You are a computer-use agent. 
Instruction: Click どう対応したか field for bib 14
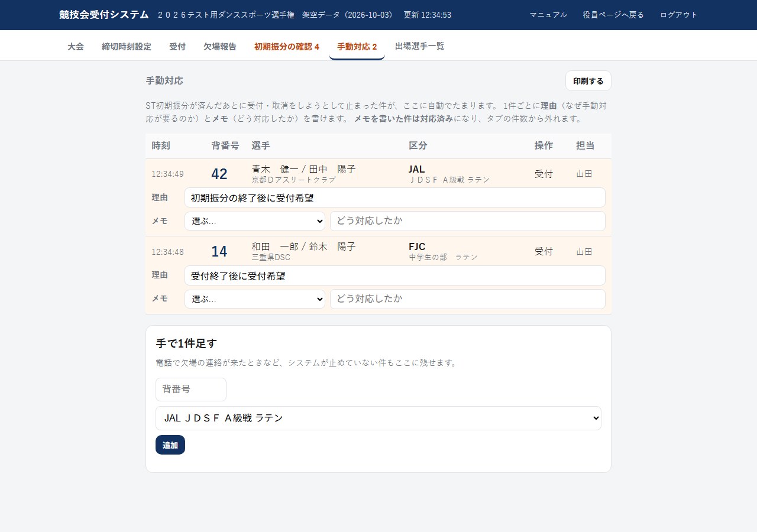(x=468, y=299)
